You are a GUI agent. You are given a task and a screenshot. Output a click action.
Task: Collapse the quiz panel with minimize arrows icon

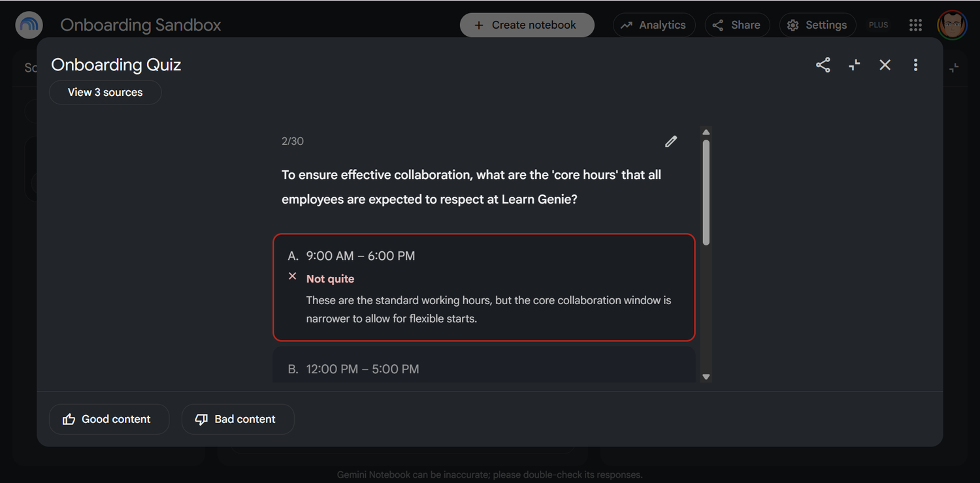pyautogui.click(x=855, y=65)
